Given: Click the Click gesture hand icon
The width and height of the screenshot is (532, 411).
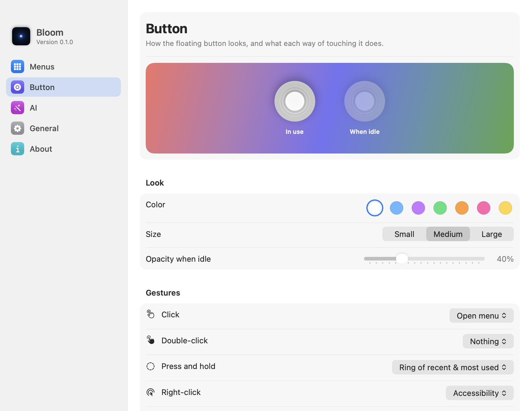Looking at the screenshot, I should (x=151, y=314).
